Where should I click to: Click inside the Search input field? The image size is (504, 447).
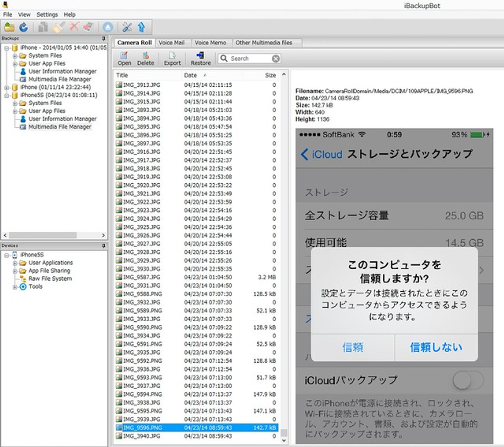pos(250,58)
